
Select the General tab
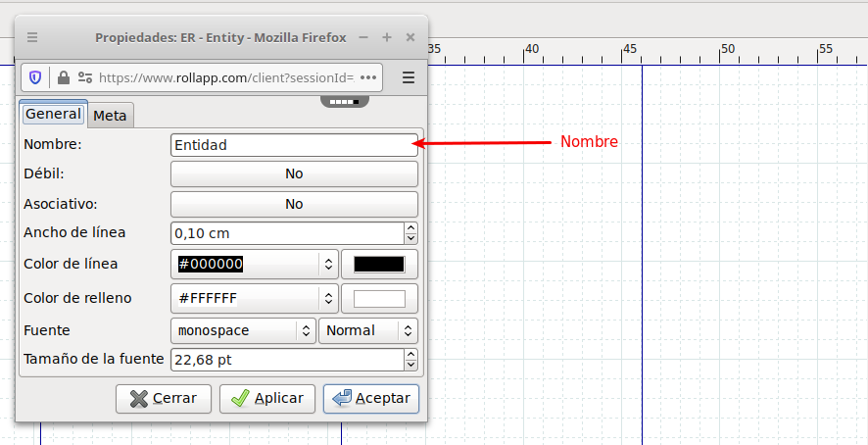click(53, 114)
